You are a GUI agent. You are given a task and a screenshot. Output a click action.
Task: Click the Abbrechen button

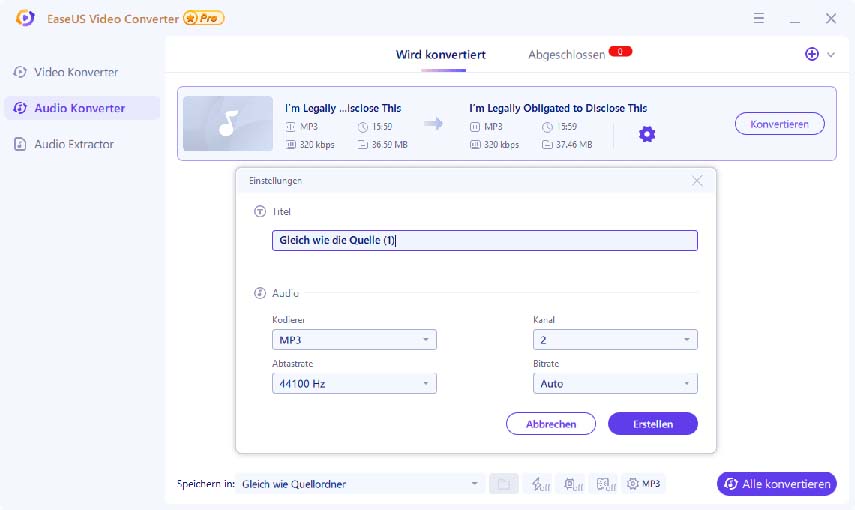551,424
